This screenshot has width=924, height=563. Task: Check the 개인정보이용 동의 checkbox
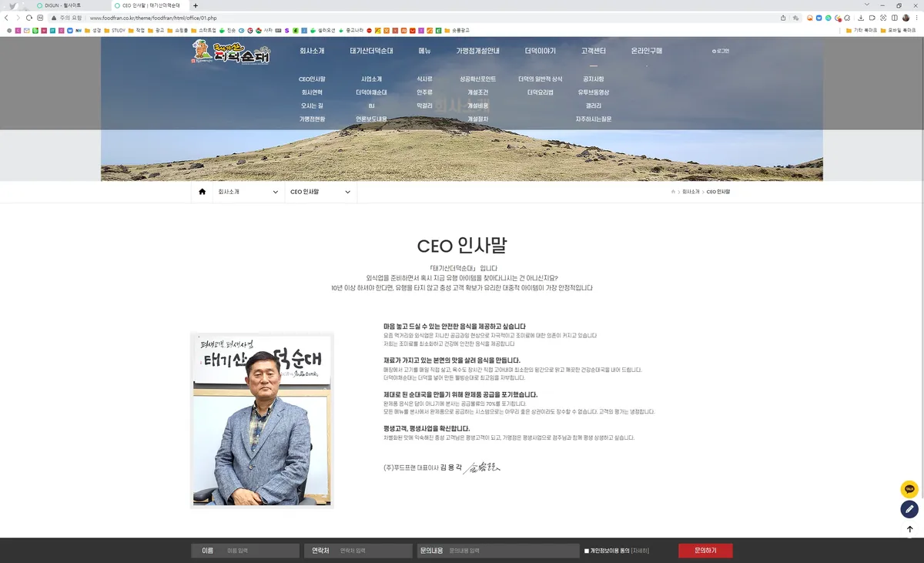pos(587,551)
